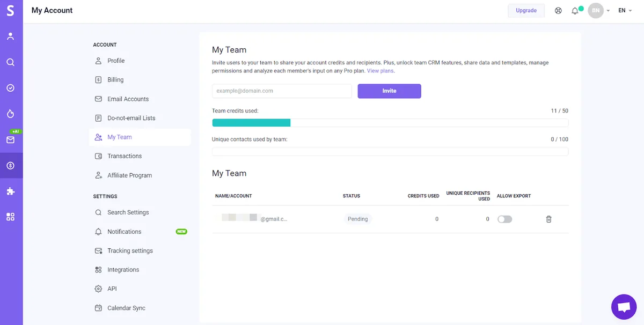Open the EN language selector
Image resolution: width=644 pixels, height=325 pixels.
624,10
